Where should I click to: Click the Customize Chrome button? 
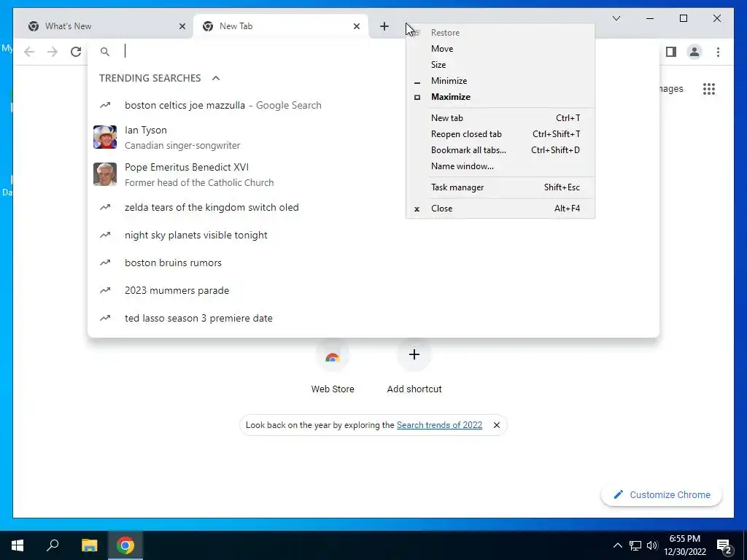[x=661, y=495]
